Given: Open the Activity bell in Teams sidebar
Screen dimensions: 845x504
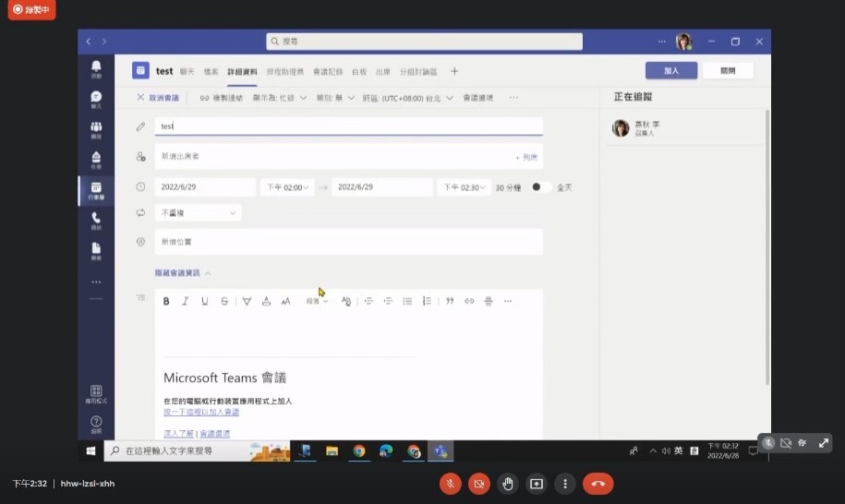Looking at the screenshot, I should 96,69.
